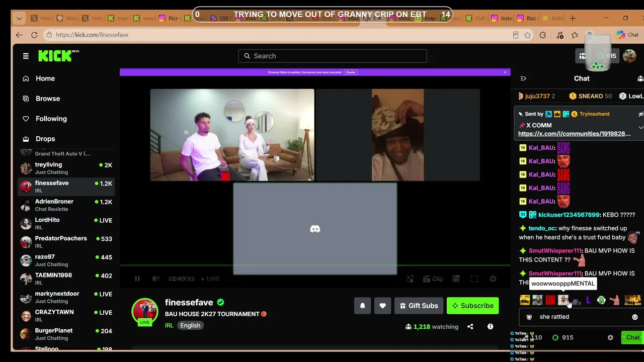
Task: Click the chat message input
Action: [581, 317]
